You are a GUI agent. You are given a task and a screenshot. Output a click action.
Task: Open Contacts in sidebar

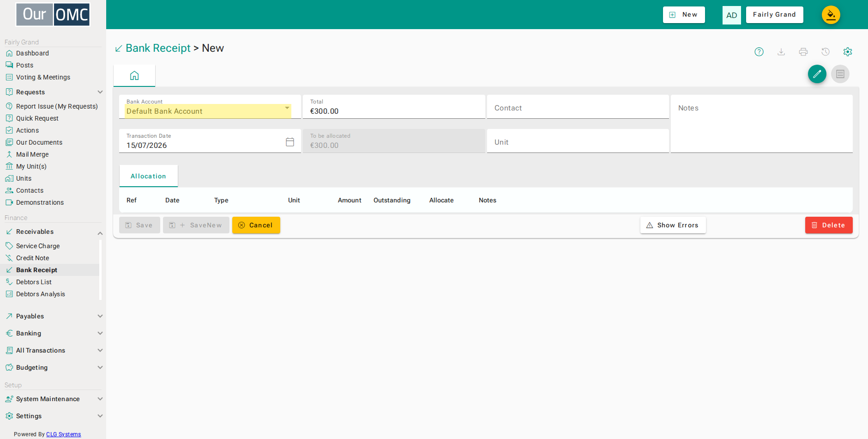(30, 190)
